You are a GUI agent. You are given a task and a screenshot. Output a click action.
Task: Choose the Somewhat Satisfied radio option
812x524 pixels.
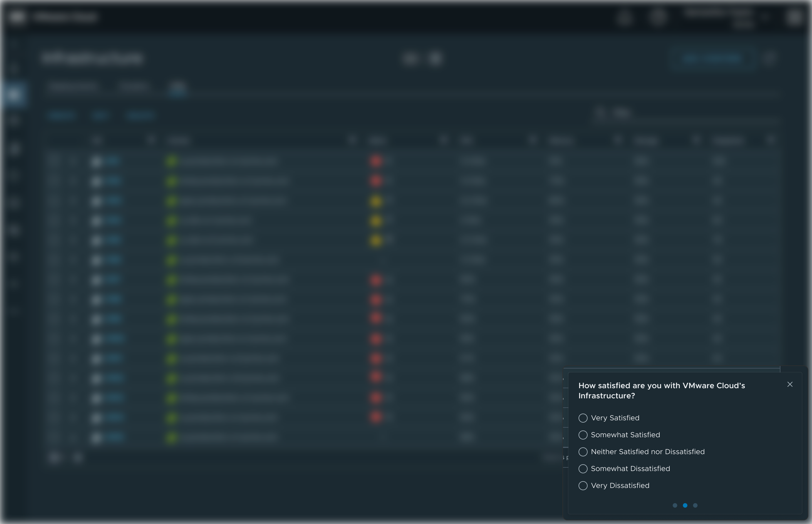(583, 435)
